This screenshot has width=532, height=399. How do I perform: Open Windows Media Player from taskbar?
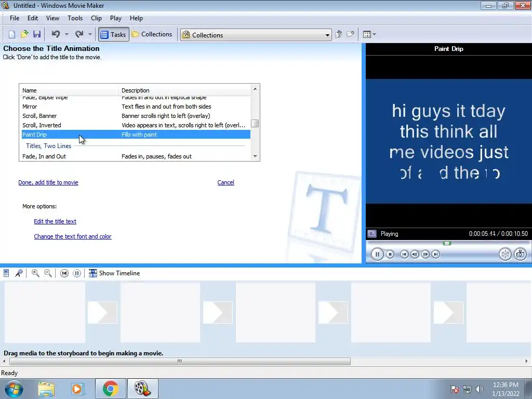(x=77, y=389)
